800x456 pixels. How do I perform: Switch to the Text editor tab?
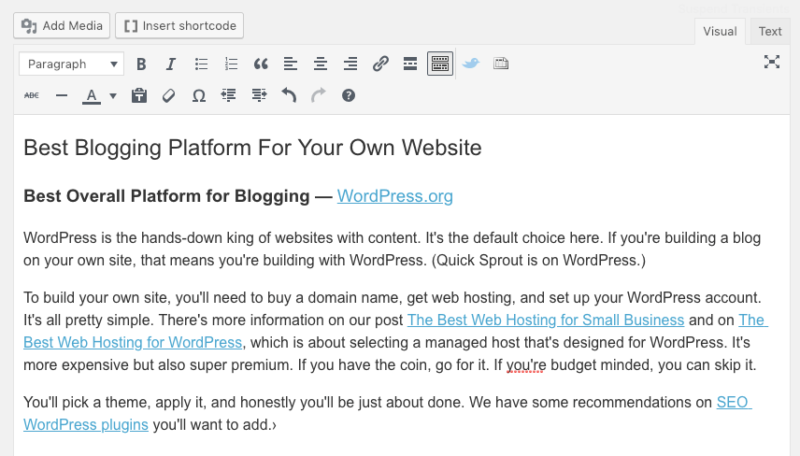pyautogui.click(x=770, y=31)
